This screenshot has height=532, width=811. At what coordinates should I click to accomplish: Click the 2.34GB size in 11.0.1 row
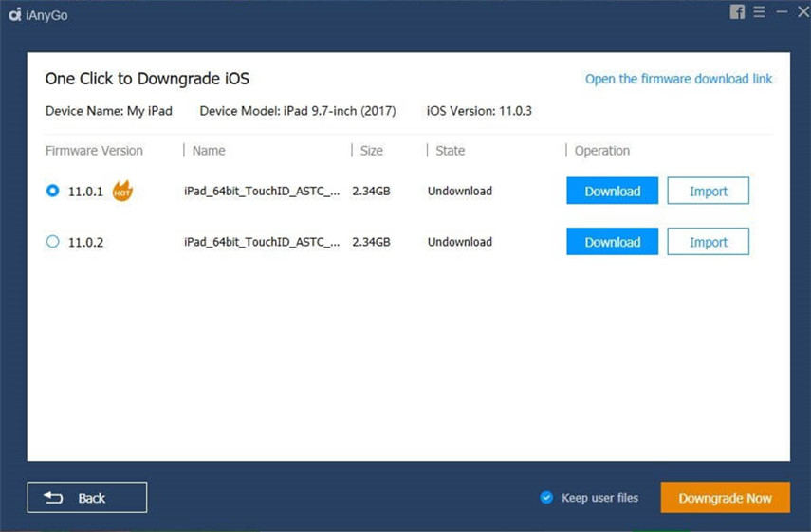(372, 191)
